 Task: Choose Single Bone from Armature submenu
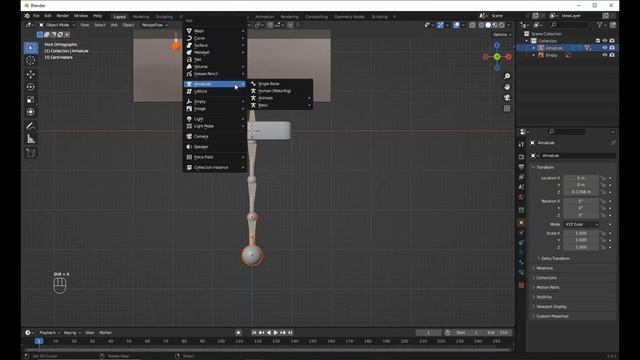pyautogui.click(x=281, y=84)
